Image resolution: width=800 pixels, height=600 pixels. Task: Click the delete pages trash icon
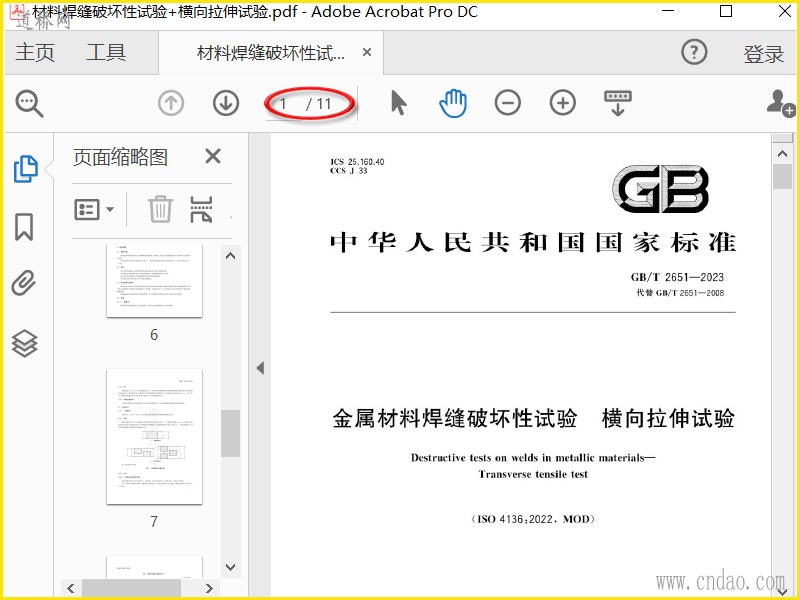pyautogui.click(x=160, y=209)
